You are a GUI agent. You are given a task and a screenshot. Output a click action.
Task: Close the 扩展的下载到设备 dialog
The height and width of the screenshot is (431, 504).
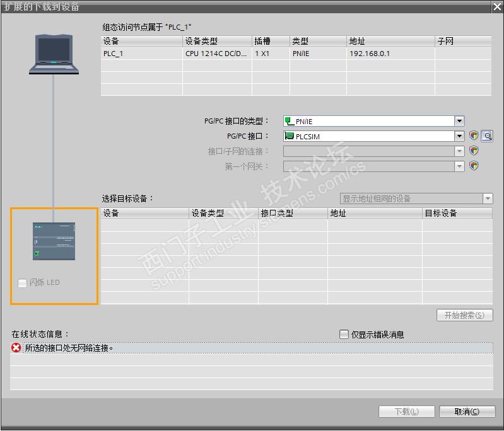click(497, 6)
